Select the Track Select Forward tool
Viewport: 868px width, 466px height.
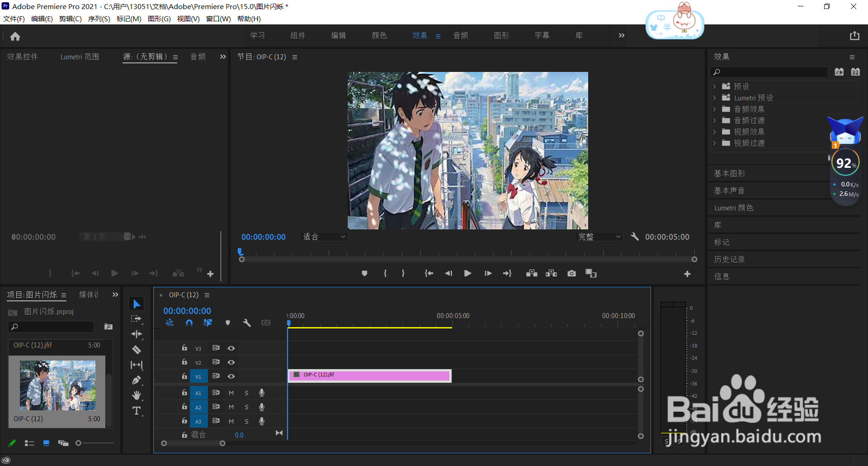pos(136,319)
